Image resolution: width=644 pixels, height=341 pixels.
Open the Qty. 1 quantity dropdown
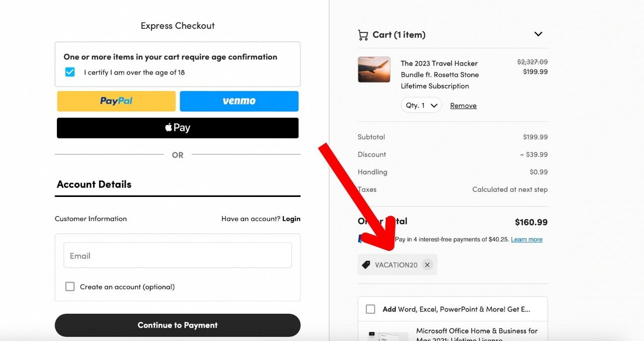pos(421,105)
